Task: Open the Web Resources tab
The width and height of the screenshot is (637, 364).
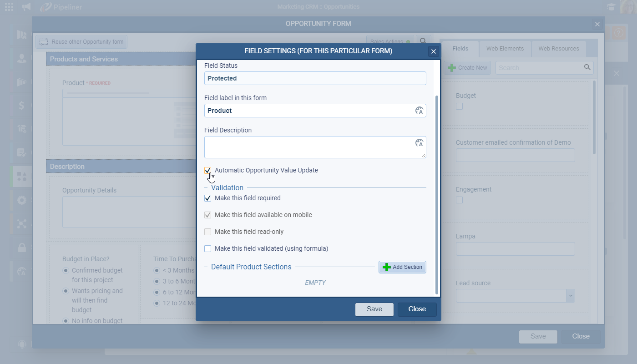Action: 558,49
